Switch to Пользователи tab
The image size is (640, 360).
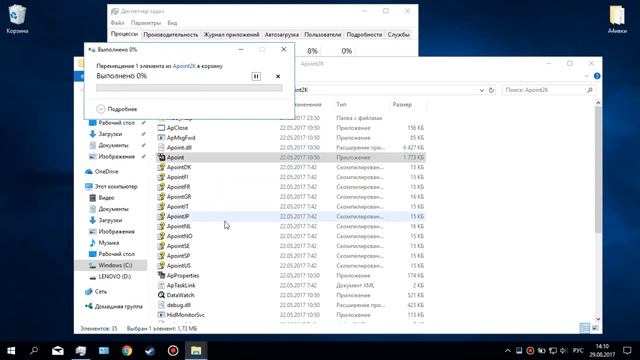click(322, 35)
